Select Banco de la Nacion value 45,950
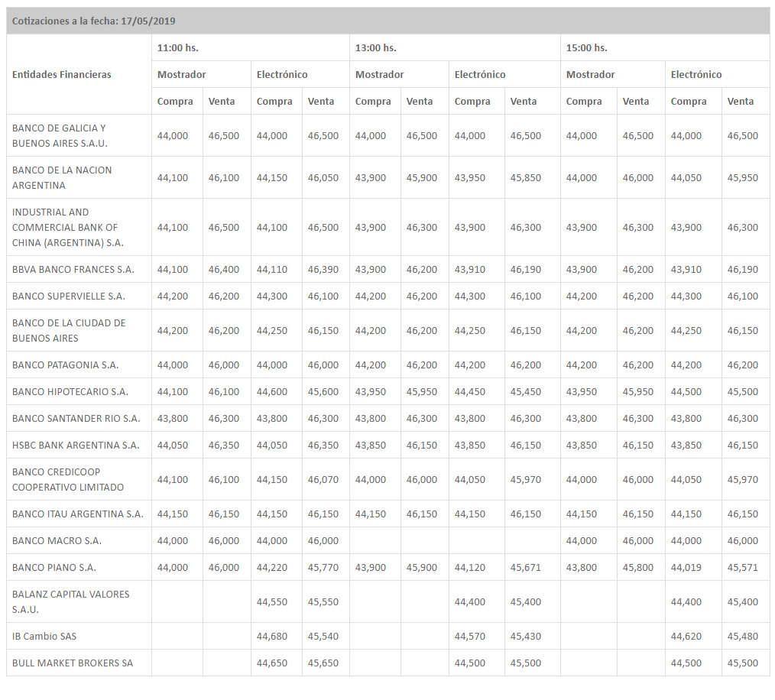The width and height of the screenshot is (775, 700). point(742,177)
